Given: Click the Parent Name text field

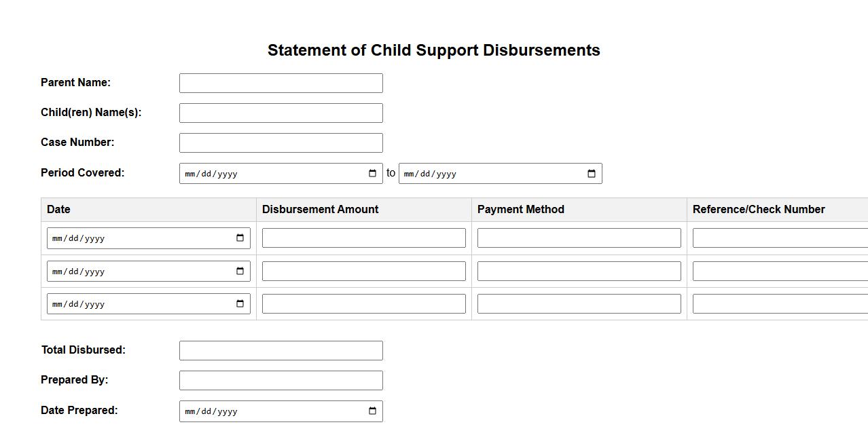Looking at the screenshot, I should (x=281, y=83).
